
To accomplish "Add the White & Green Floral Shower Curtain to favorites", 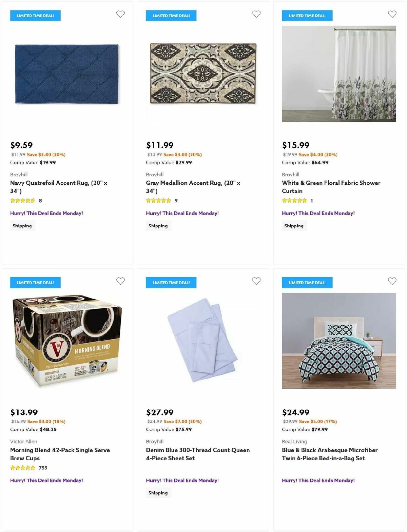I will [392, 14].
